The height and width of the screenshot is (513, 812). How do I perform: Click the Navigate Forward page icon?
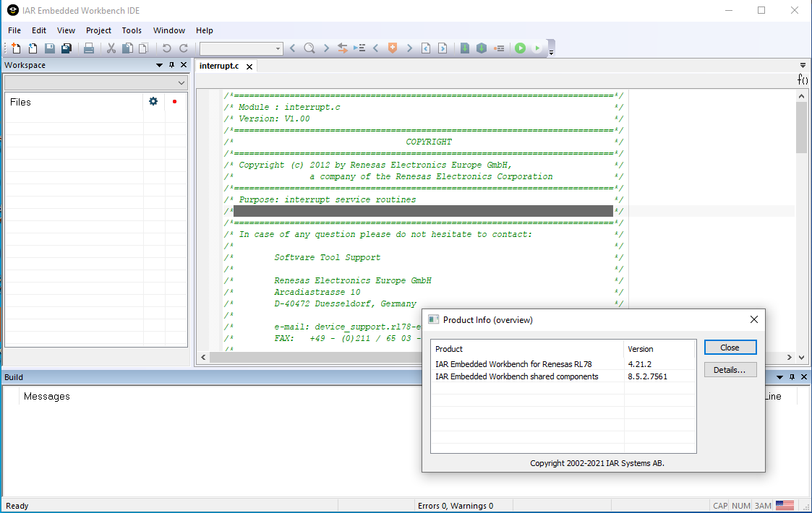(x=443, y=48)
